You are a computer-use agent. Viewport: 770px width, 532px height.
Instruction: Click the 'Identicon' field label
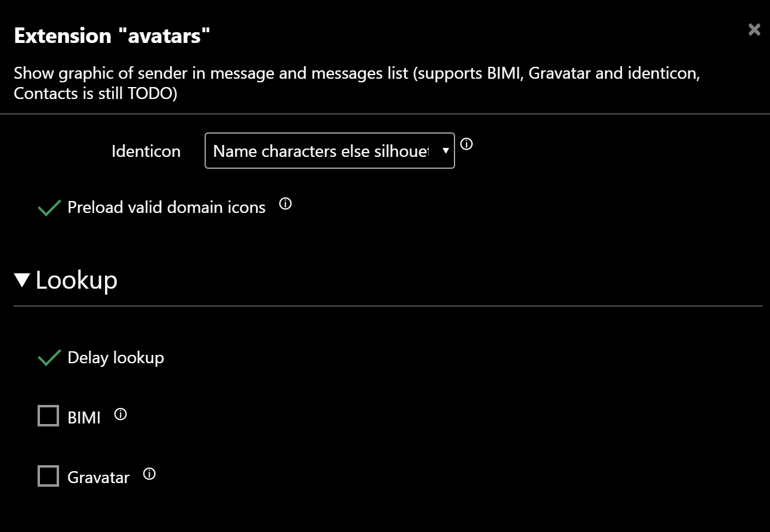click(146, 151)
